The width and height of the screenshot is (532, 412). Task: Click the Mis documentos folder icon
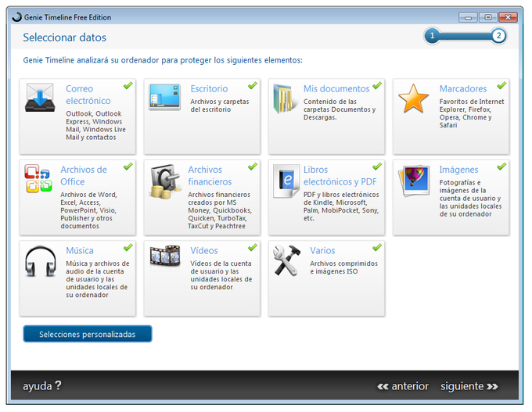click(284, 99)
